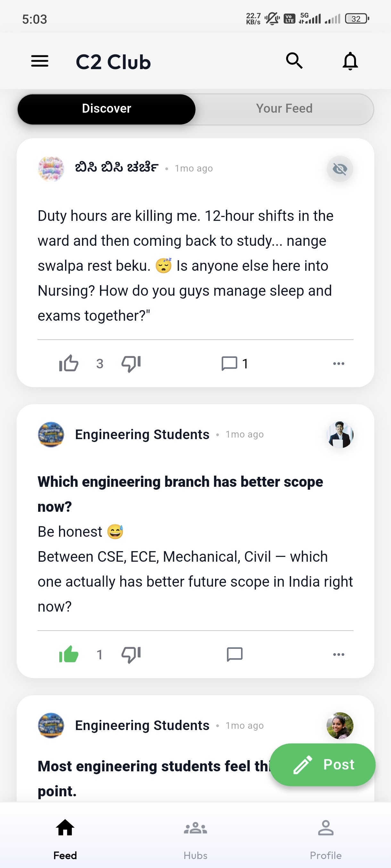
Task: Like the nursing duty hours post
Action: (x=69, y=363)
